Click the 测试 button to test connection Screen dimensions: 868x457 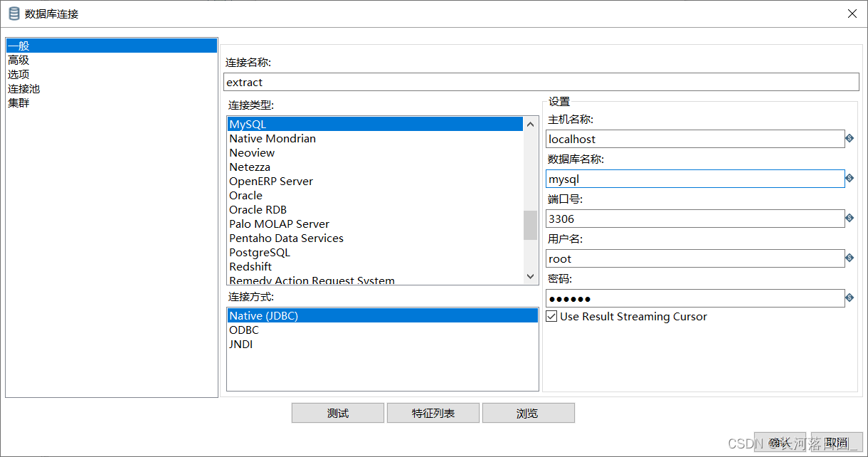pyautogui.click(x=337, y=413)
